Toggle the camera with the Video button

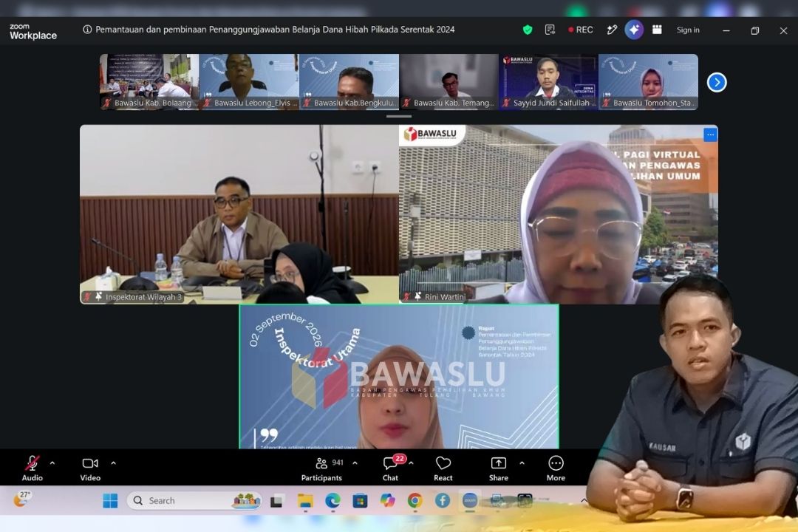tap(90, 468)
